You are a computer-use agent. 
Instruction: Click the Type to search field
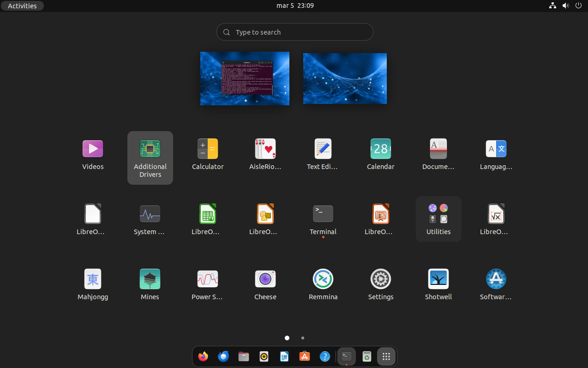pyautogui.click(x=295, y=32)
